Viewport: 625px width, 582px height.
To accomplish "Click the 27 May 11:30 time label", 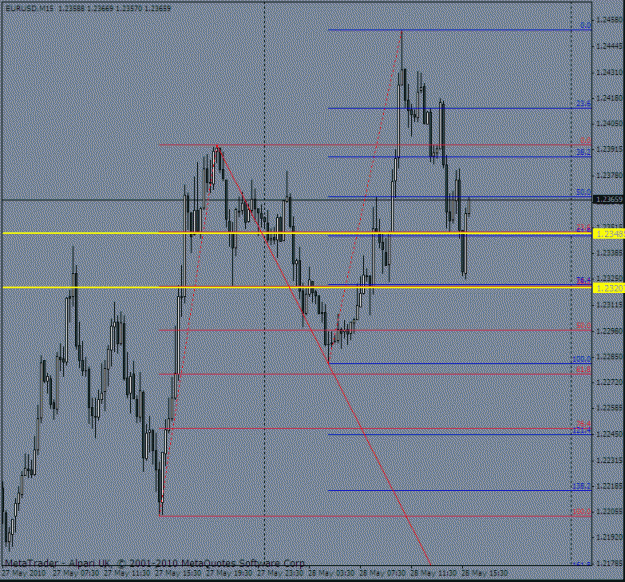I will 127,573.
